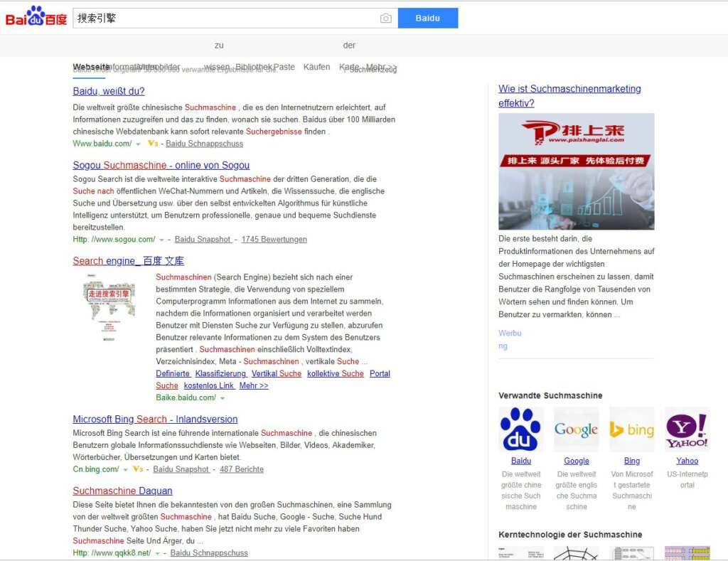
Task: Open image search via camera icon
Action: [386, 18]
